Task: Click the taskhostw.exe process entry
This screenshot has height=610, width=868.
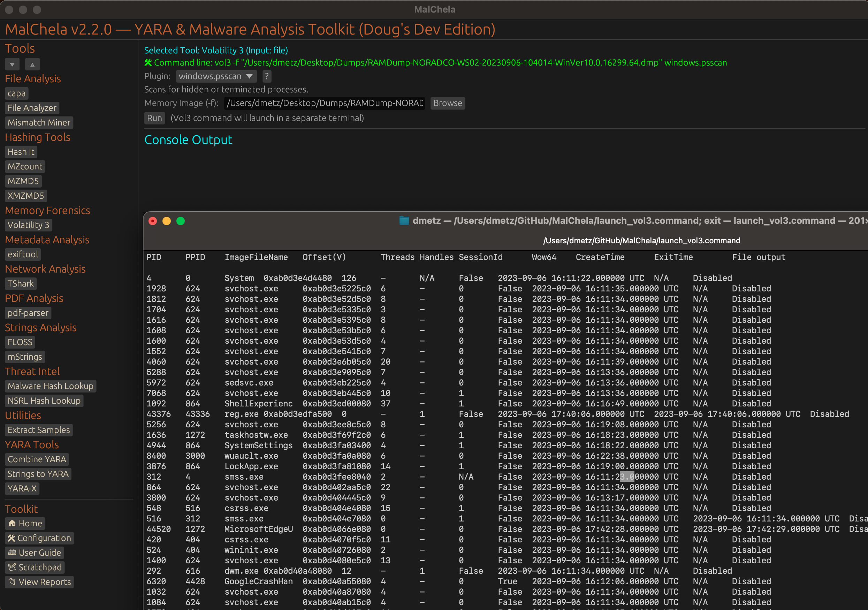Action: click(x=256, y=435)
